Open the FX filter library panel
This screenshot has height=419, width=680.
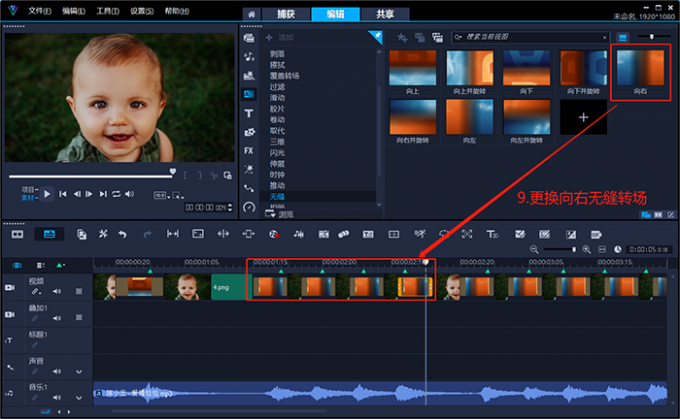tap(249, 151)
